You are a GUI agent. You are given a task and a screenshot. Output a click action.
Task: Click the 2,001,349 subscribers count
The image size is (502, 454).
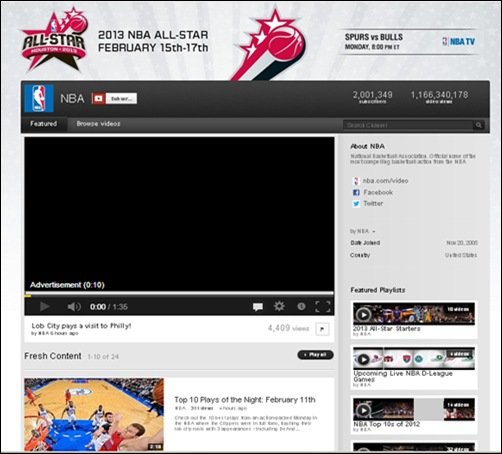(373, 97)
